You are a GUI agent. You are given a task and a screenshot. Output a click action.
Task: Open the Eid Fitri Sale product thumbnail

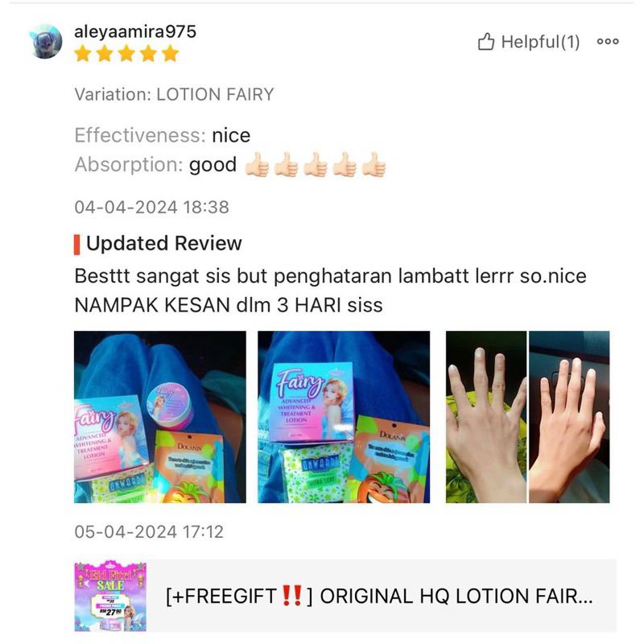pos(110,596)
